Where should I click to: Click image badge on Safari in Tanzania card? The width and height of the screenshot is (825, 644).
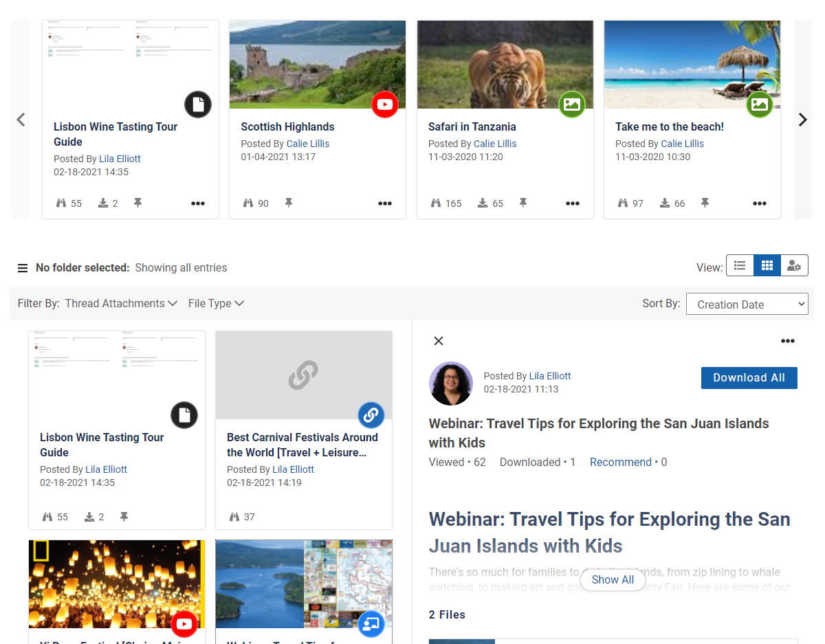pos(572,104)
